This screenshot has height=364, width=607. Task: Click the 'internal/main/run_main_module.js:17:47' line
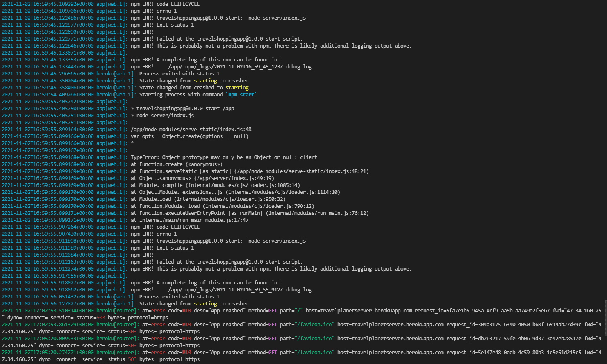pyautogui.click(x=125, y=220)
